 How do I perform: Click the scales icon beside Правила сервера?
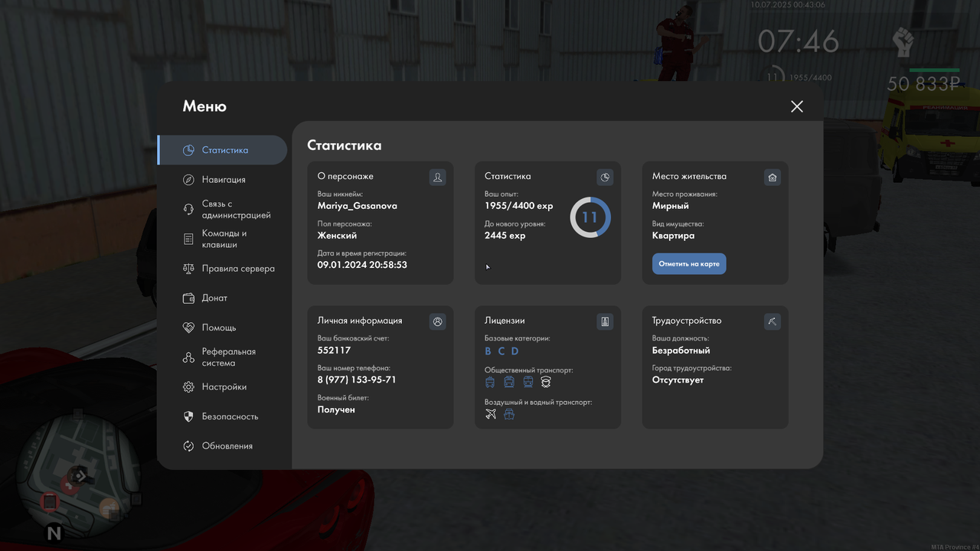[x=188, y=269]
